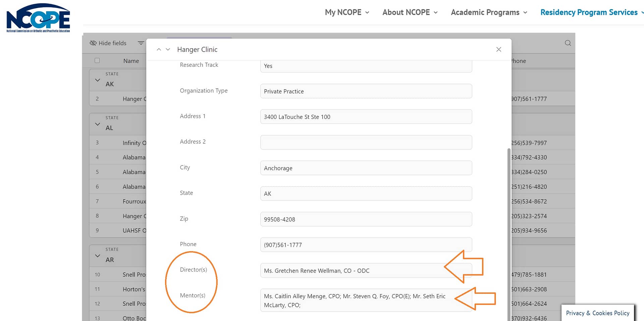This screenshot has width=644, height=321.
Task: Go to next record with down chevron
Action: pos(168,49)
